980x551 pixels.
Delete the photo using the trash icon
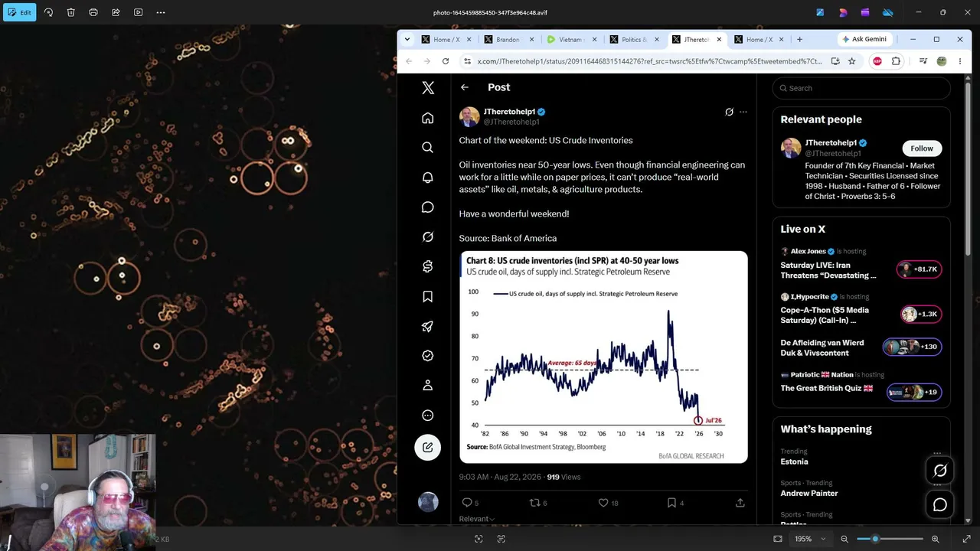(x=70, y=12)
